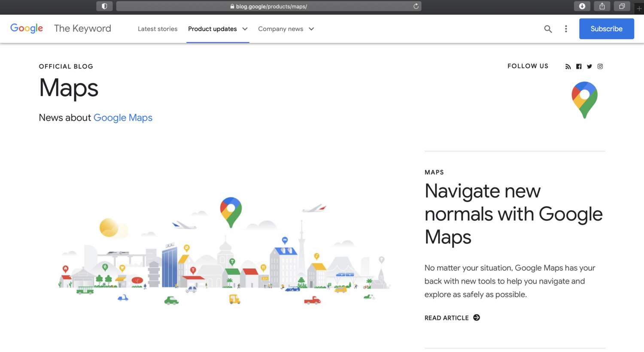Go to Latest stories
Viewport: 644px width, 352px height.
pyautogui.click(x=158, y=29)
